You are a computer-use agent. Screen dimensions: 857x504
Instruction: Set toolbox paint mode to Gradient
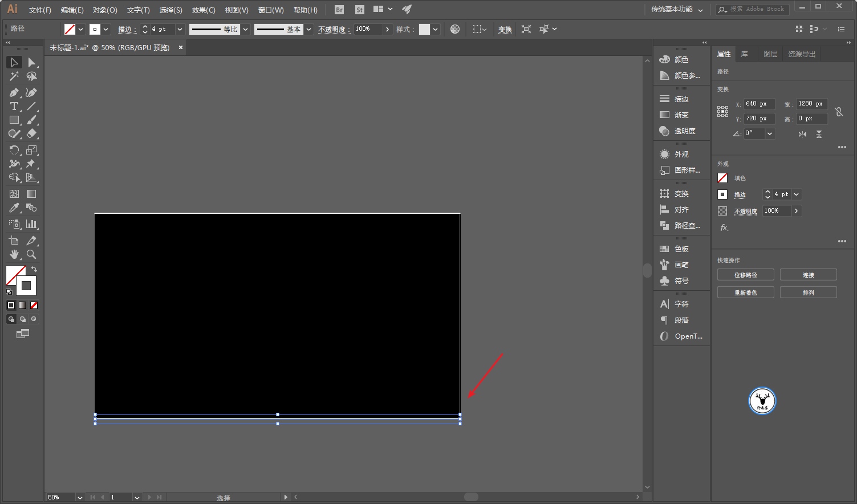tap(23, 306)
